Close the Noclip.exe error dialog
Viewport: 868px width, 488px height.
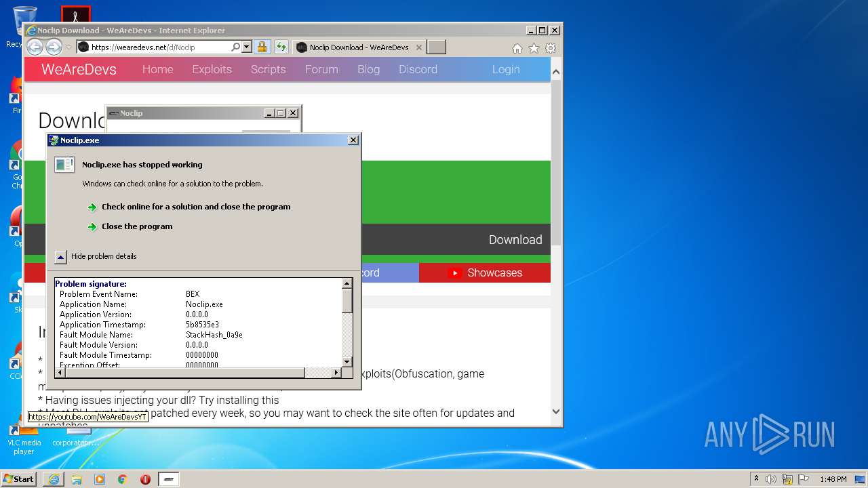pos(353,140)
